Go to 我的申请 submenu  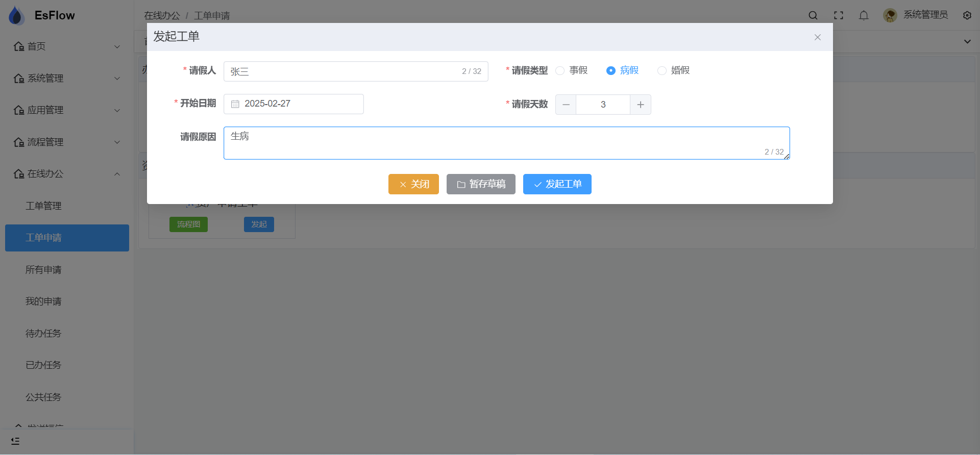[67, 301]
